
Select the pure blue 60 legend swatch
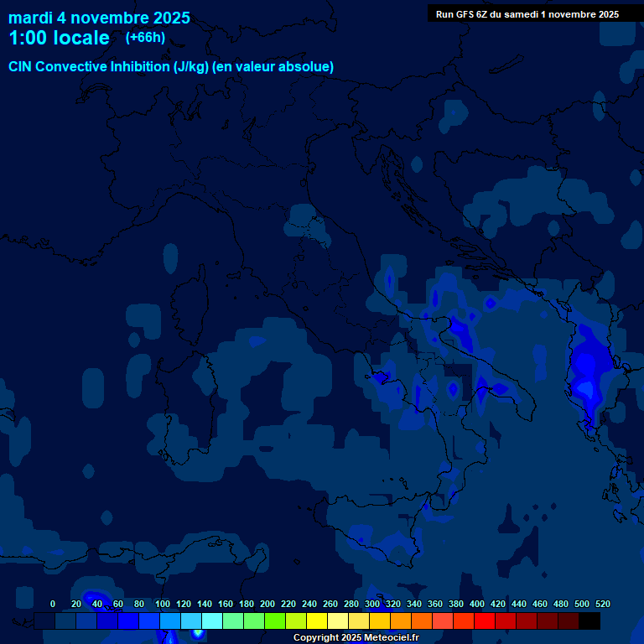click(x=128, y=621)
